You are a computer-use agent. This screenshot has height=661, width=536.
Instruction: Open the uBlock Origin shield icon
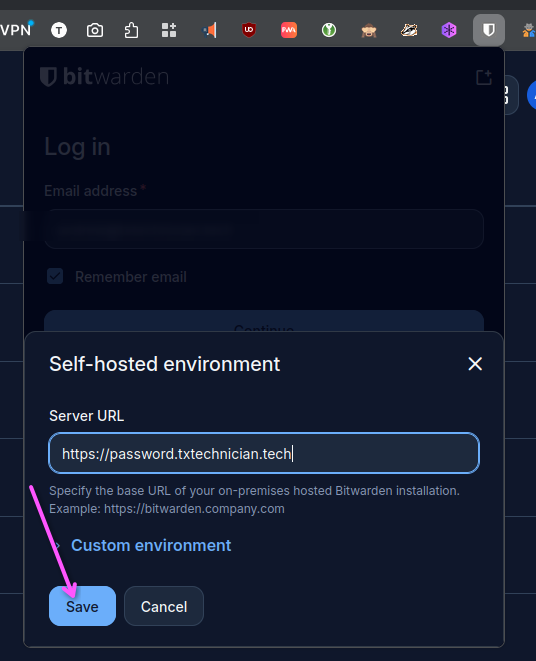point(249,30)
